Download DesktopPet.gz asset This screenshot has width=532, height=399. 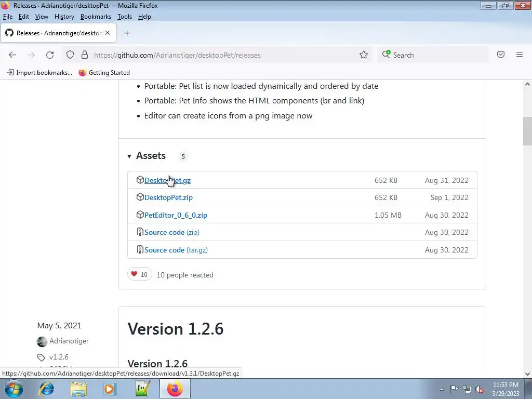(168, 180)
